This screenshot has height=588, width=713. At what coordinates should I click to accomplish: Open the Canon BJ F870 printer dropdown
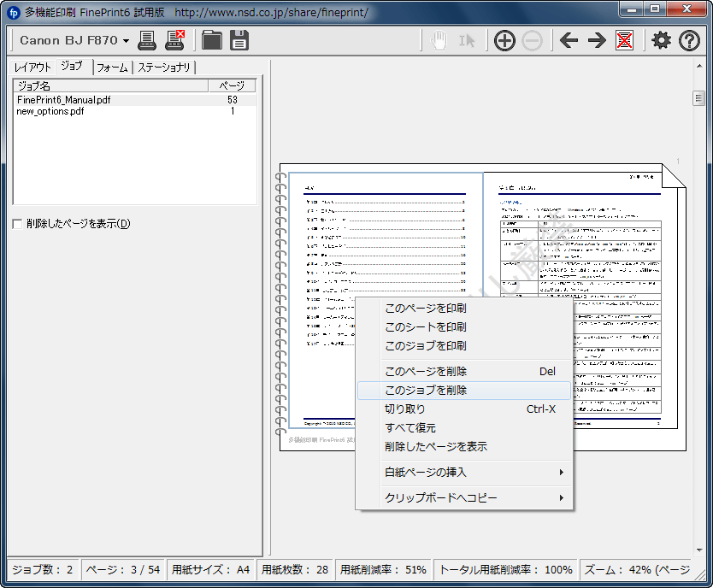74,40
